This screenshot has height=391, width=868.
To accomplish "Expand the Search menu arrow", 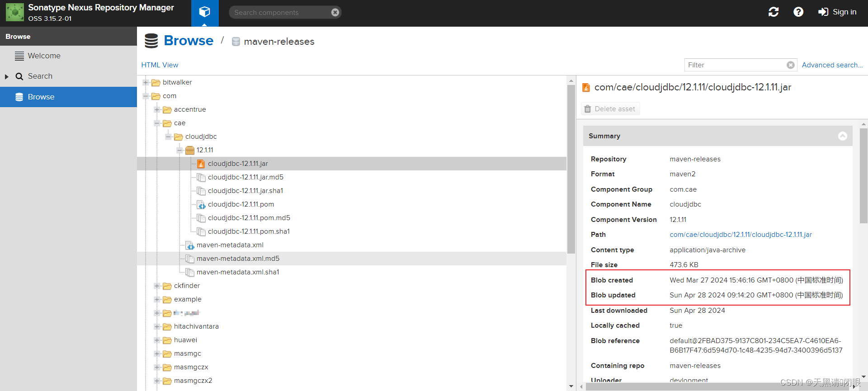I will pos(7,77).
